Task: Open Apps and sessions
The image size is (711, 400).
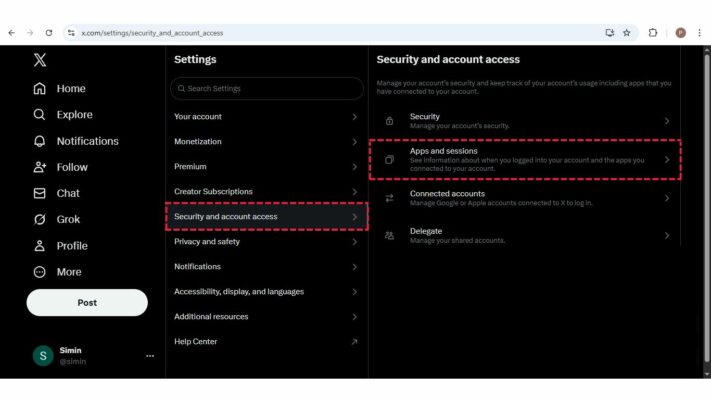Action: pyautogui.click(x=525, y=160)
